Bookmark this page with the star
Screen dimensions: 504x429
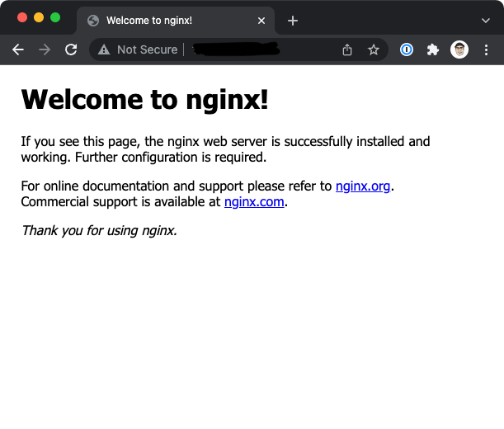tap(374, 49)
